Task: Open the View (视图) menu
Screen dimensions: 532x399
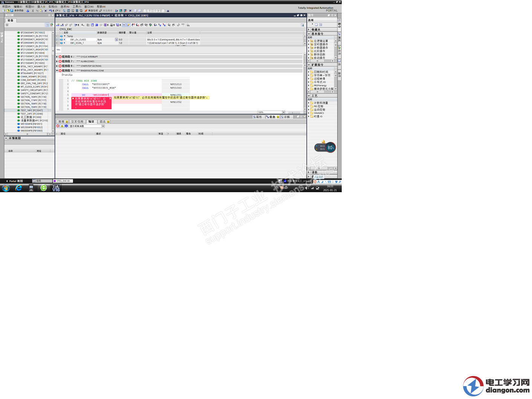Action: coord(29,6)
